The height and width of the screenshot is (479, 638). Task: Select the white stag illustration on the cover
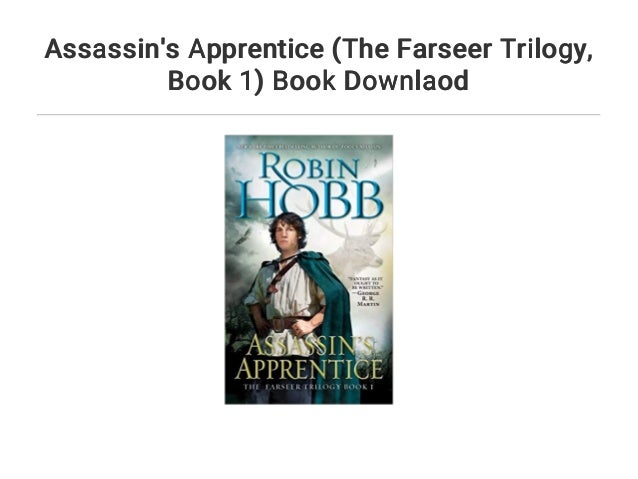[x=356, y=246]
